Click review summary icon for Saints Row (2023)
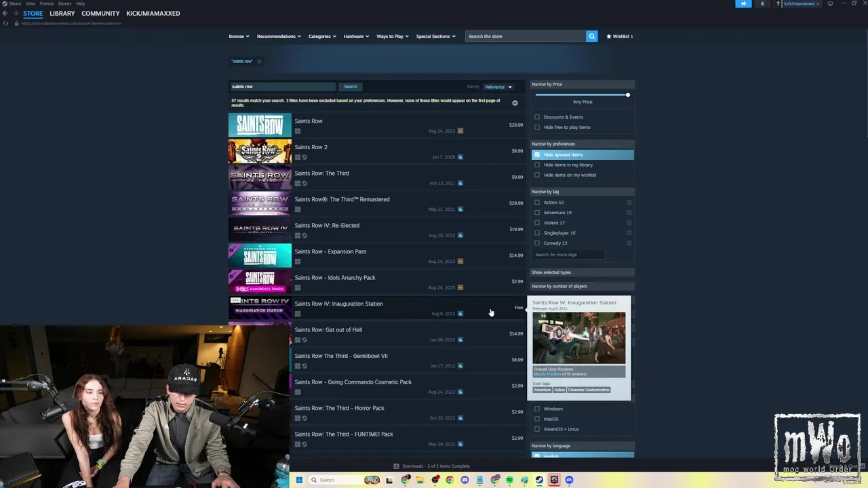This screenshot has height=488, width=868. pos(460,131)
